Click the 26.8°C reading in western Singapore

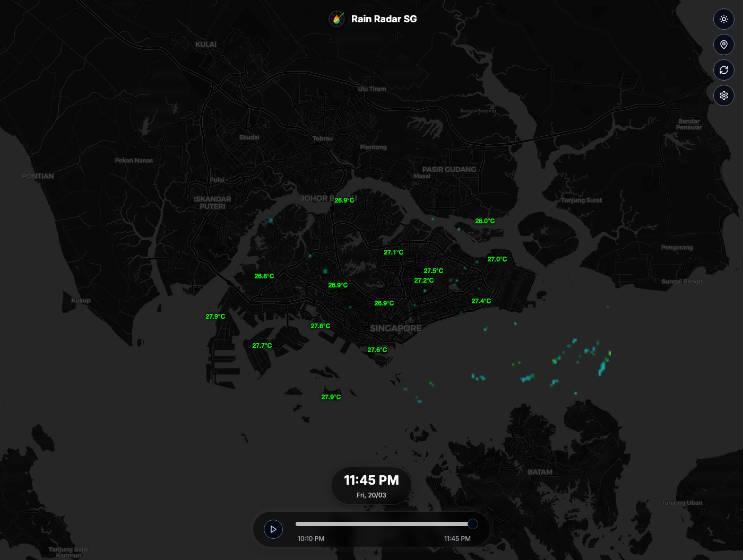(265, 276)
